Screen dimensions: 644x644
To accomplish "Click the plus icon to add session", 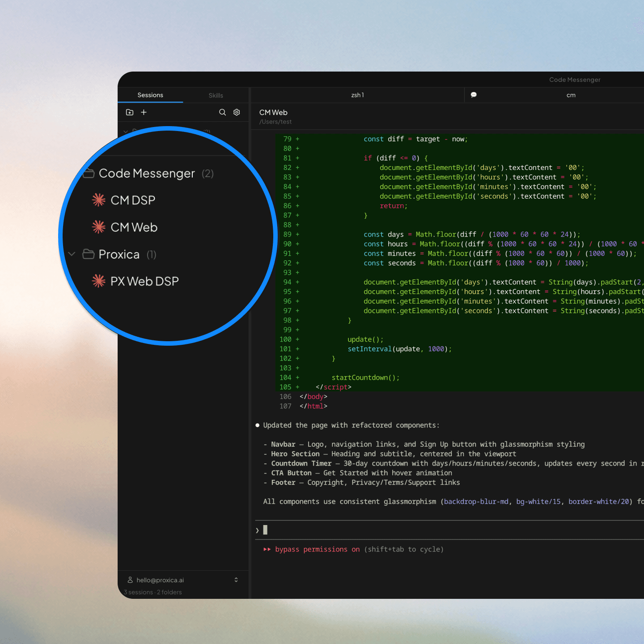I will coord(144,112).
